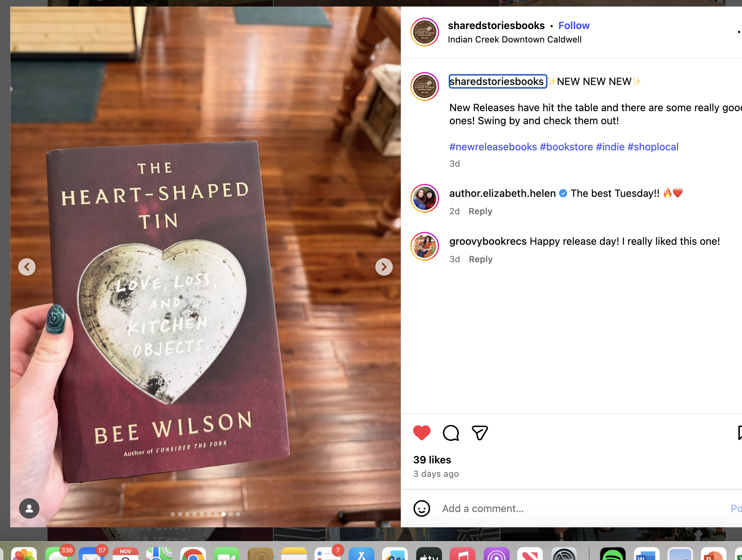View the list of 39 likes

point(432,460)
